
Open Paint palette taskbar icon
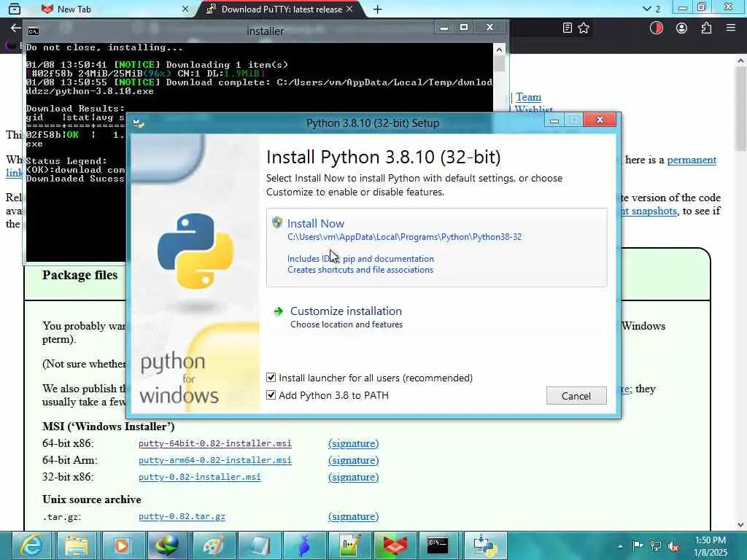(x=213, y=545)
